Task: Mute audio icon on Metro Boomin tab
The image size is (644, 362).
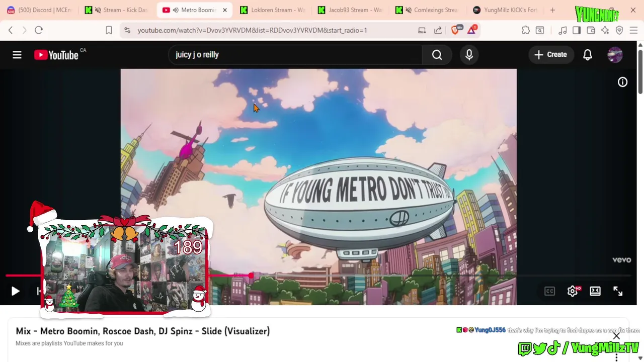Action: (x=176, y=10)
